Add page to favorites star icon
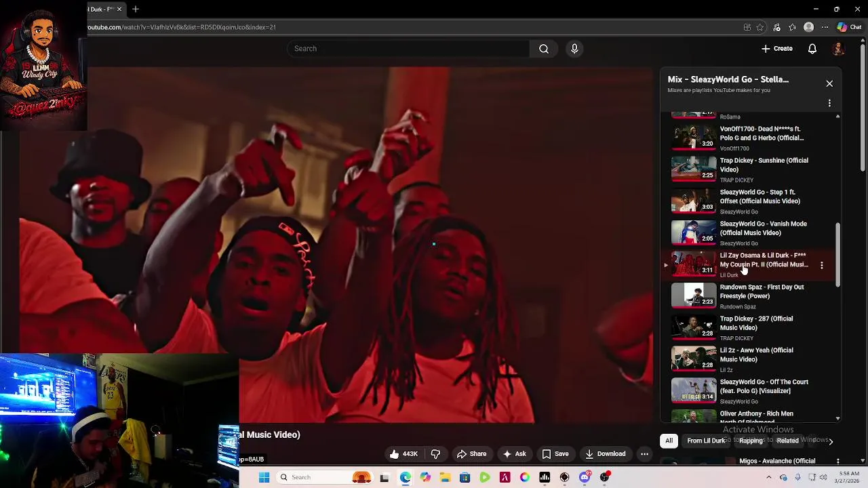 [760, 27]
